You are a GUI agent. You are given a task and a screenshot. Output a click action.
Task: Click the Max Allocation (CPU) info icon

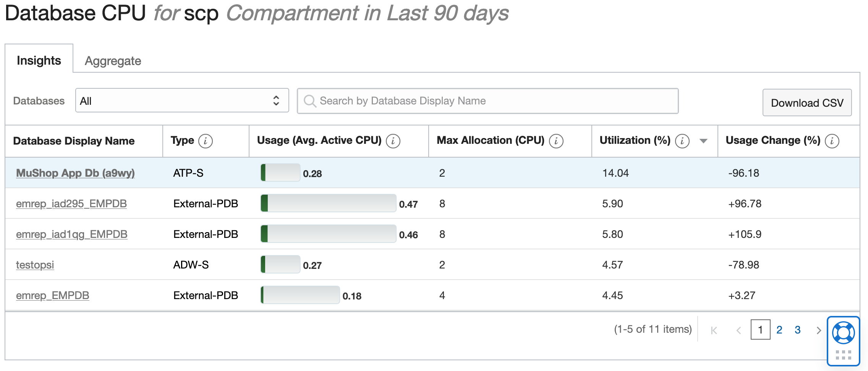point(556,141)
